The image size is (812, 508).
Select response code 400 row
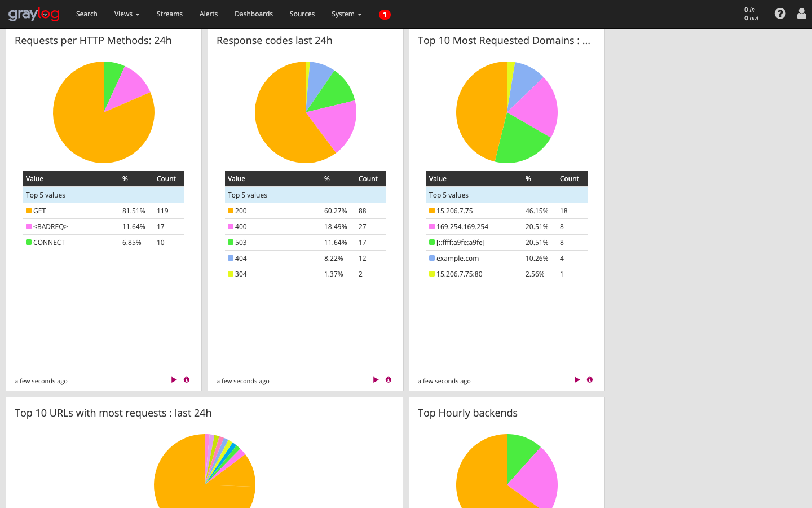(306, 226)
